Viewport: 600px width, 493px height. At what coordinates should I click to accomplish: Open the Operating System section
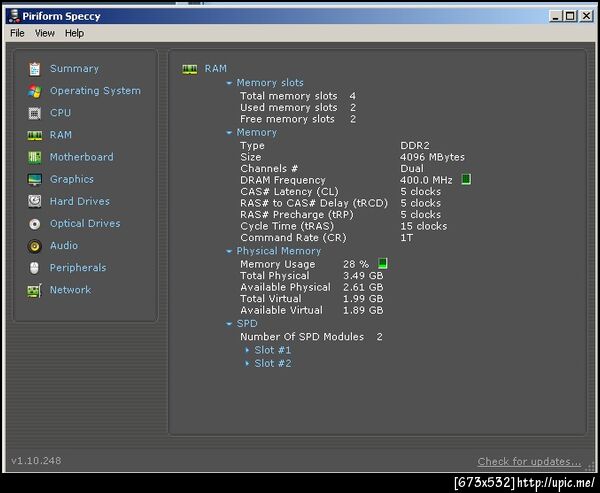click(95, 91)
